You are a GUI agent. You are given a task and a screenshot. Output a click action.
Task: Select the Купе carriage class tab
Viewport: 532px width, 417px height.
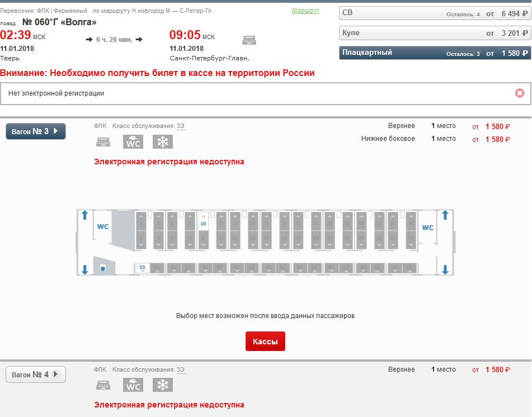(435, 33)
